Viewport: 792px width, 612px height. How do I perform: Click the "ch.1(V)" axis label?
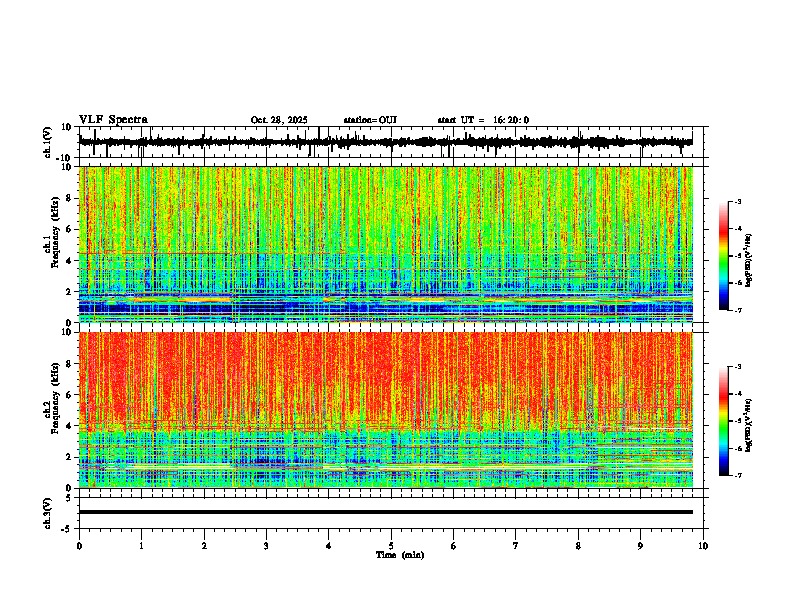coord(48,142)
